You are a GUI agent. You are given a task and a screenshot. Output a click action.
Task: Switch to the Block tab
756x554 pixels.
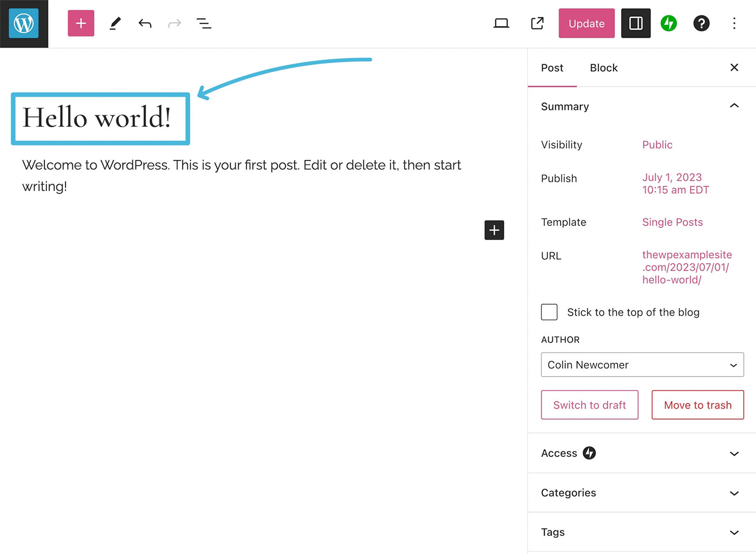point(604,68)
